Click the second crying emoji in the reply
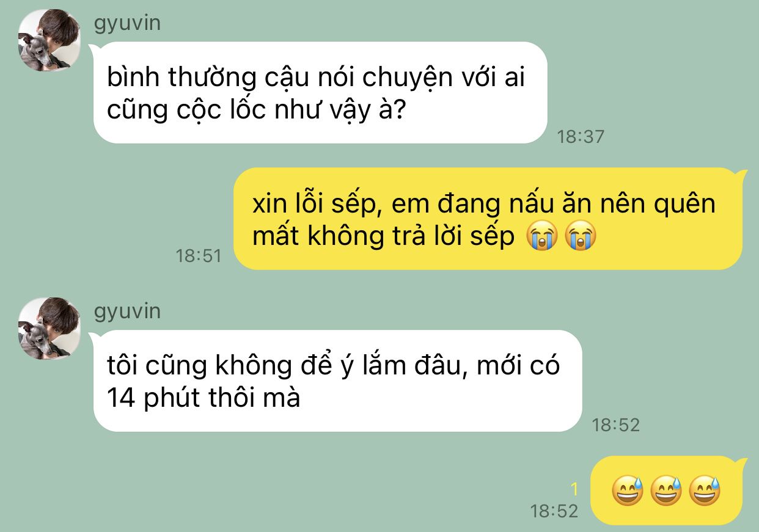The width and height of the screenshot is (759, 532). pos(580,237)
